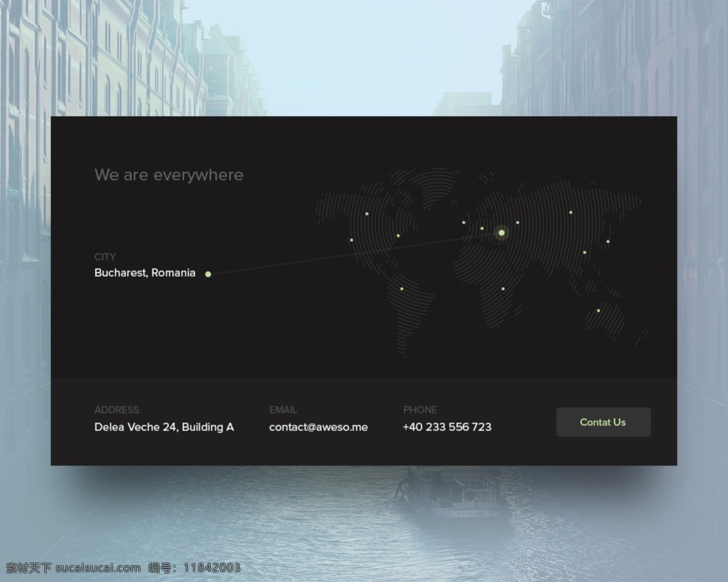The height and width of the screenshot is (582, 728).
Task: Open the contact@aweso.me email link
Action: pos(318,427)
